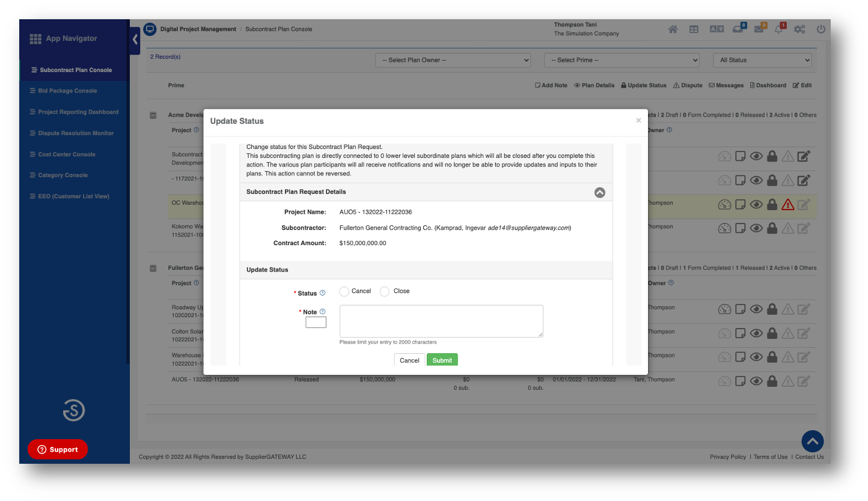Collapse the Acme Development group toggle

point(153,115)
